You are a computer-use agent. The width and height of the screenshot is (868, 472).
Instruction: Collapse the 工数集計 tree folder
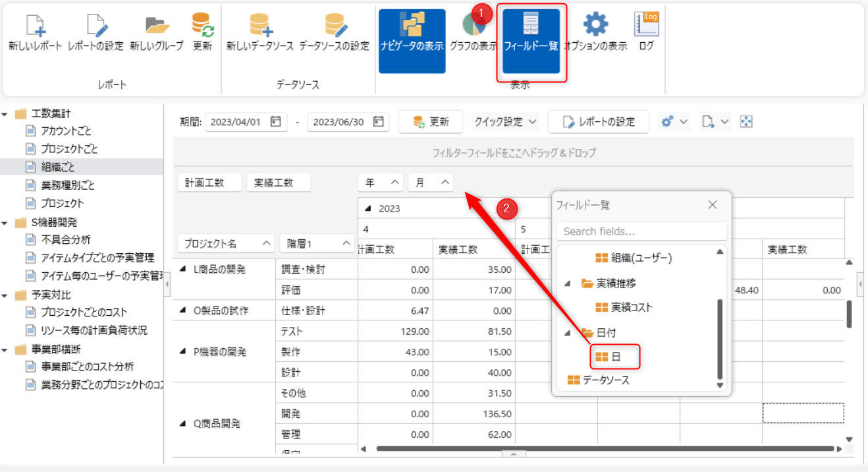tap(5, 114)
